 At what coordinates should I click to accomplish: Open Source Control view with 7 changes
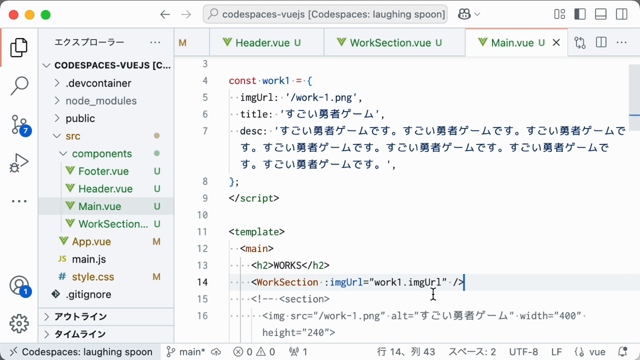(x=19, y=125)
